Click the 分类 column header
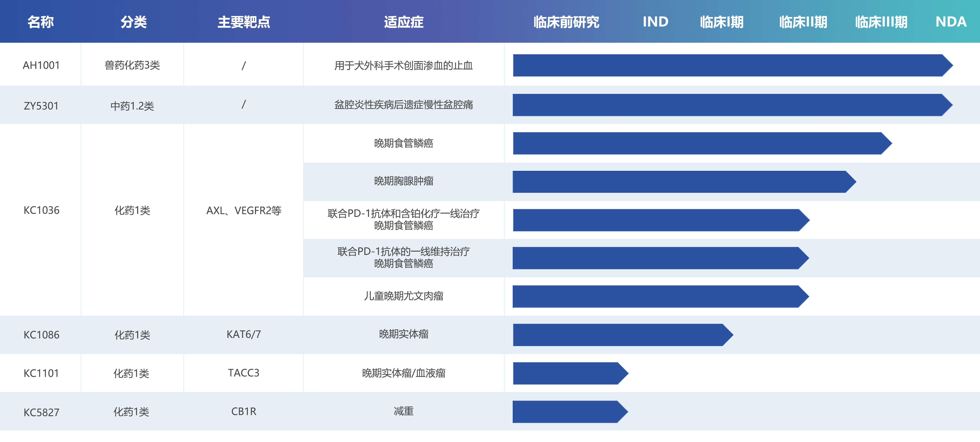This screenshot has width=980, height=442. click(x=134, y=22)
